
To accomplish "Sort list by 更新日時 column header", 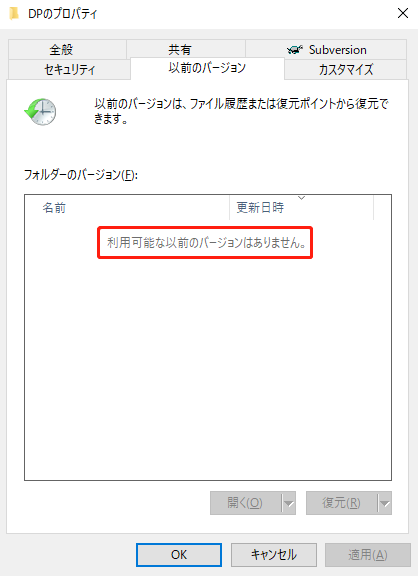I will click(301, 208).
